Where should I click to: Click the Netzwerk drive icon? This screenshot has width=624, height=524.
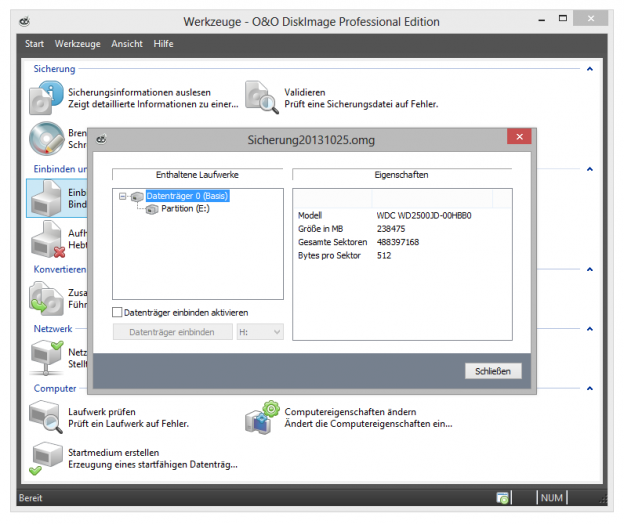pyautogui.click(x=46, y=353)
